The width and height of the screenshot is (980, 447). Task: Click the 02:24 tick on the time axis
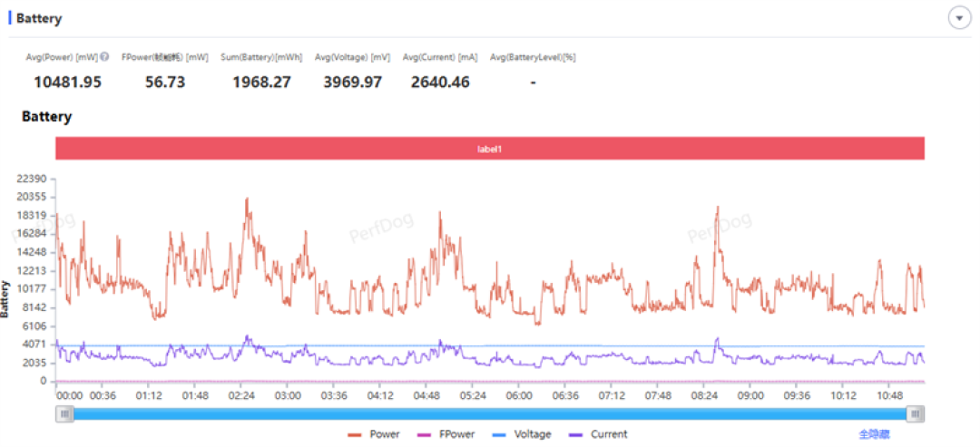pyautogui.click(x=242, y=396)
